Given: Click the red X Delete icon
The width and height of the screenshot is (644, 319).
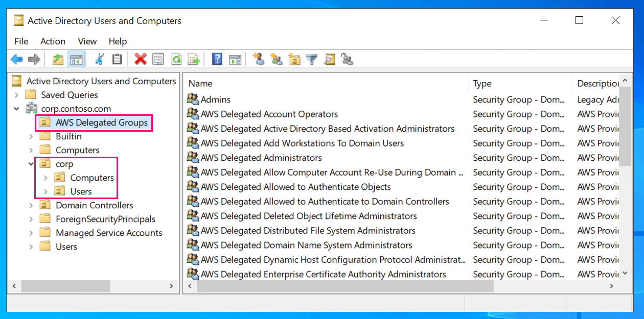Looking at the screenshot, I should point(141,60).
